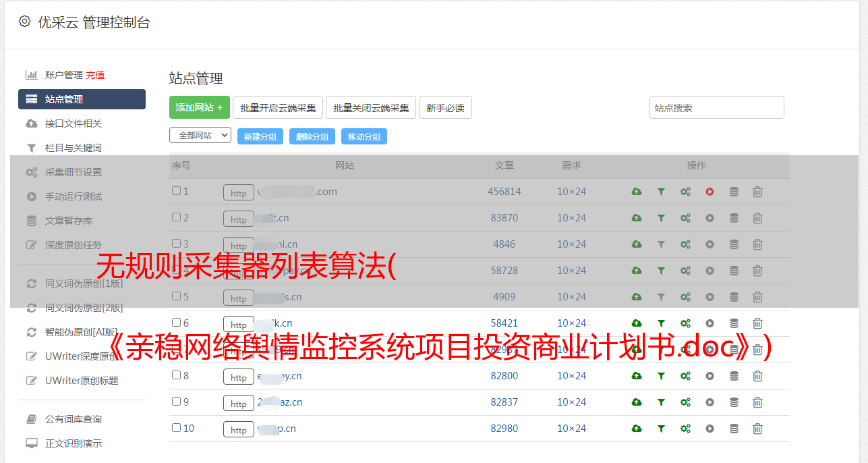Click the book icon beside 公有词库查询
The width and height of the screenshot is (868, 463).
32,419
